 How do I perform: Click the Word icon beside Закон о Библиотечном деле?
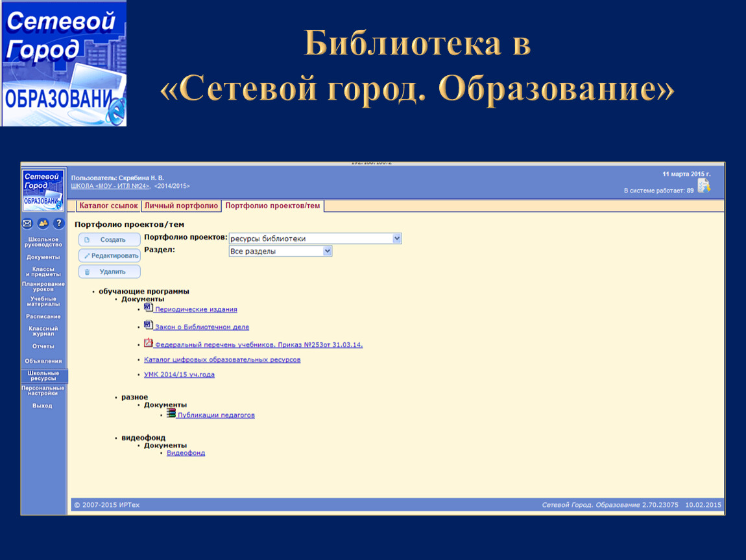pos(148,325)
